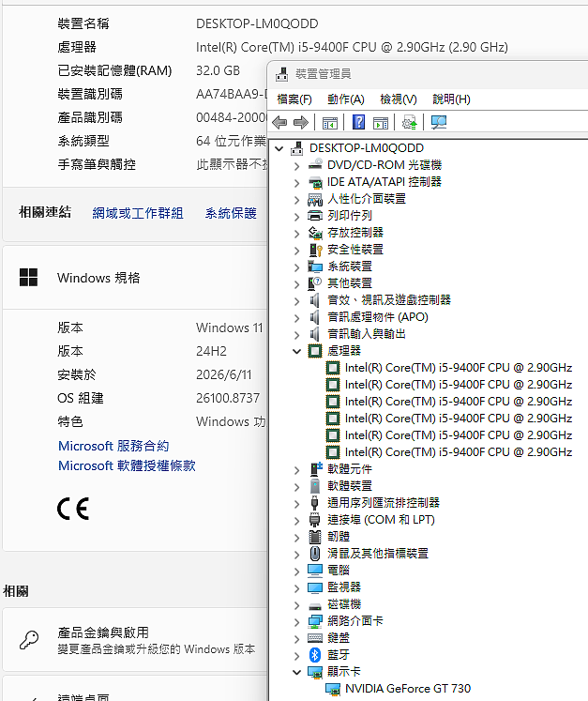This screenshot has width=588, height=701.
Task: Select the 人性化介面裝置 device icon
Action: pyautogui.click(x=315, y=199)
